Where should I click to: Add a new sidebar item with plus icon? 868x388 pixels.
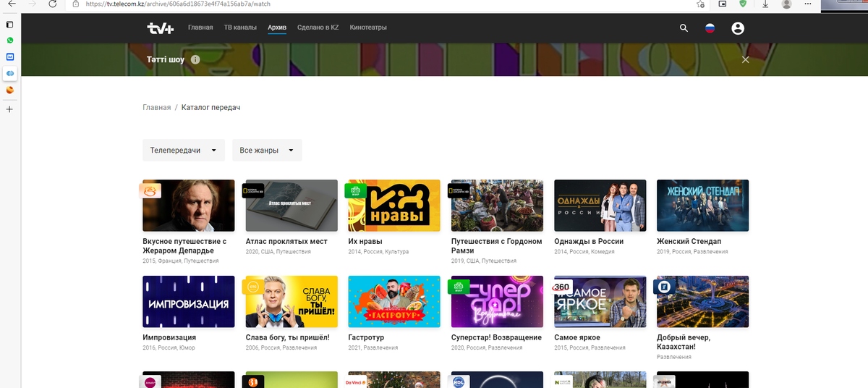pyautogui.click(x=10, y=109)
